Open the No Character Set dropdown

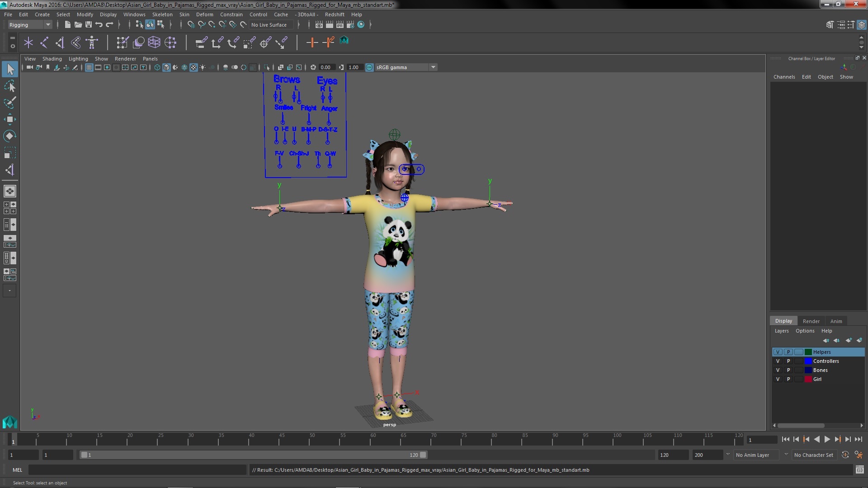click(x=814, y=455)
